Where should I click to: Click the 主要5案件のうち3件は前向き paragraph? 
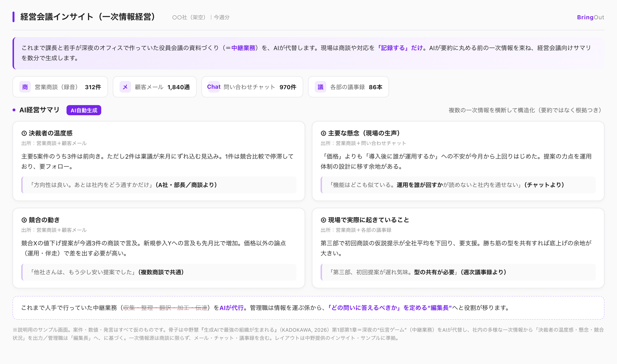coord(157,162)
